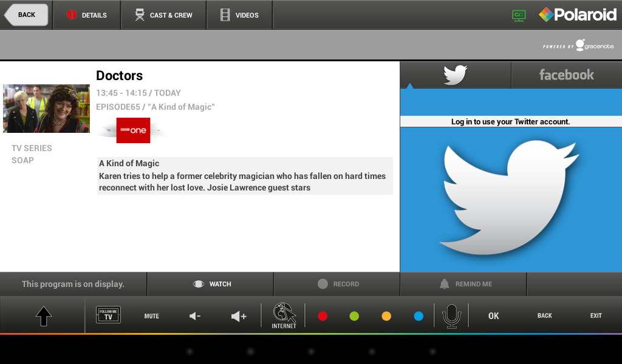This screenshot has height=364, width=622.
Task: Click the Polaroid logo
Action: pyautogui.click(x=578, y=15)
